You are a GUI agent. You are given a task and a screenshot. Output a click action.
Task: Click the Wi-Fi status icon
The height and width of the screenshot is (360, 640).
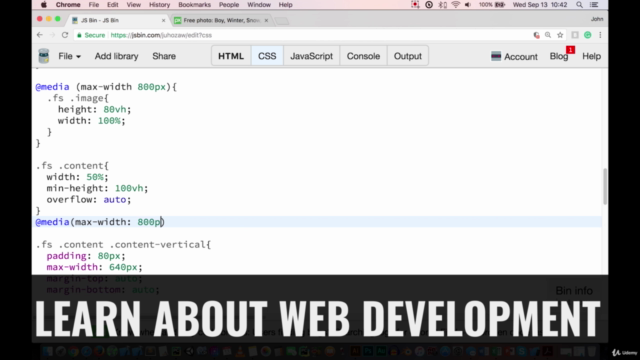(456, 5)
